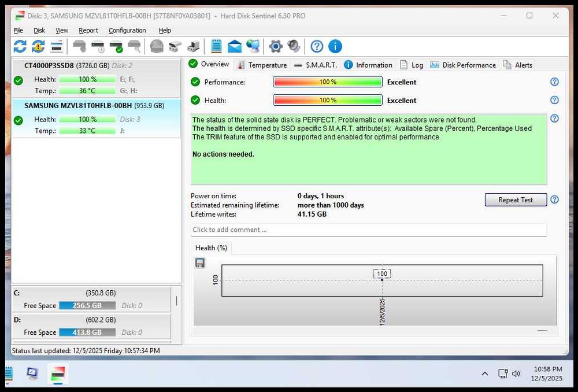Image resolution: width=578 pixels, height=392 pixels.
Task: Switch to the Log tab
Action: point(412,65)
